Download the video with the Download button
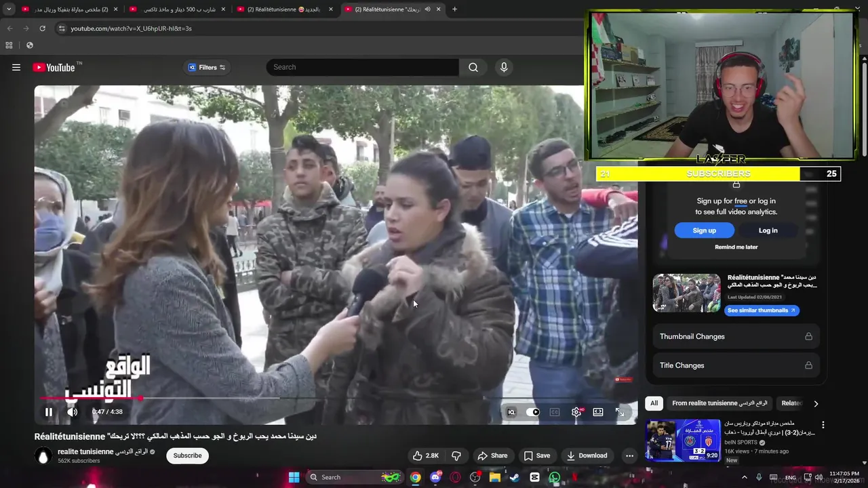Image resolution: width=868 pixels, height=488 pixels. click(x=587, y=455)
